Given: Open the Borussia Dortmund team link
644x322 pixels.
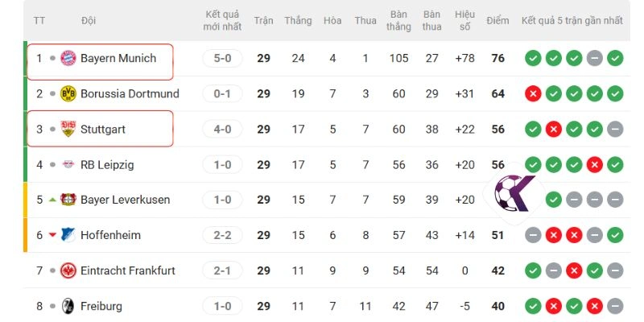Looking at the screenshot, I should point(130,94).
